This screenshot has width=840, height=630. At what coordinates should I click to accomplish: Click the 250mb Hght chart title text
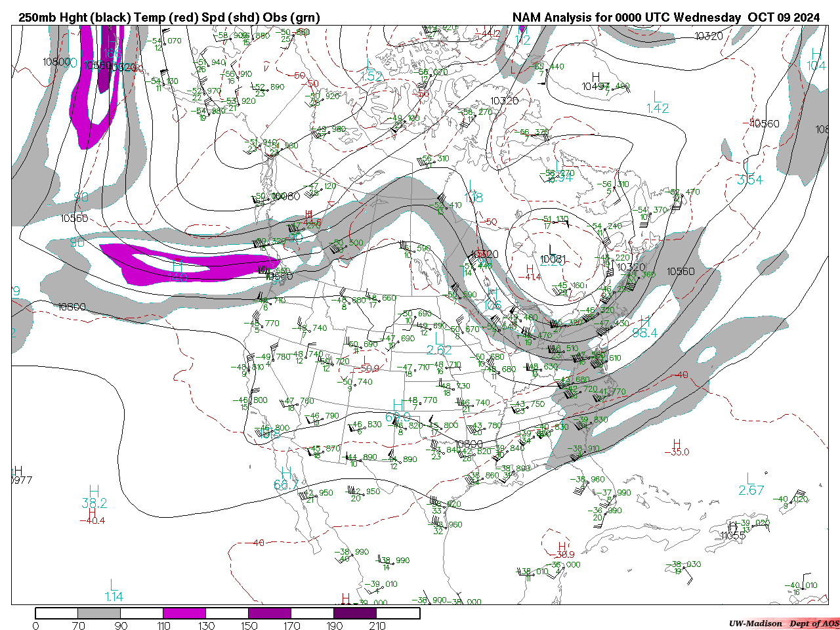point(169,18)
